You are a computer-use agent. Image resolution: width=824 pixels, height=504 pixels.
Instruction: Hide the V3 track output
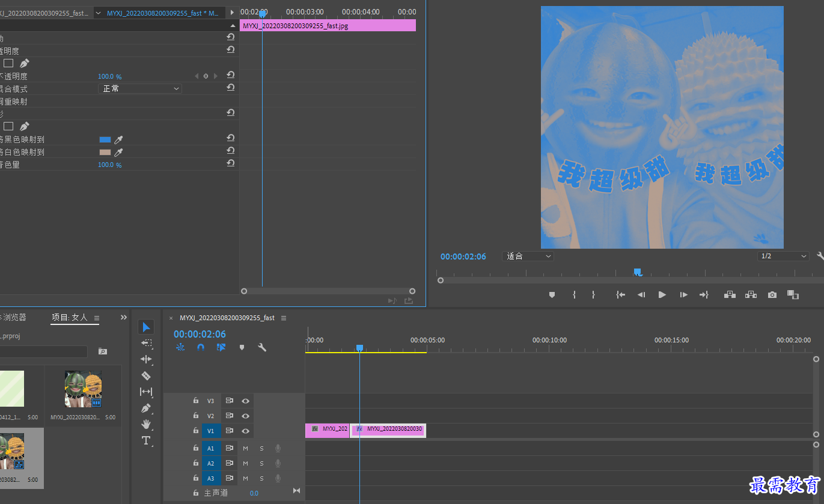pyautogui.click(x=246, y=401)
